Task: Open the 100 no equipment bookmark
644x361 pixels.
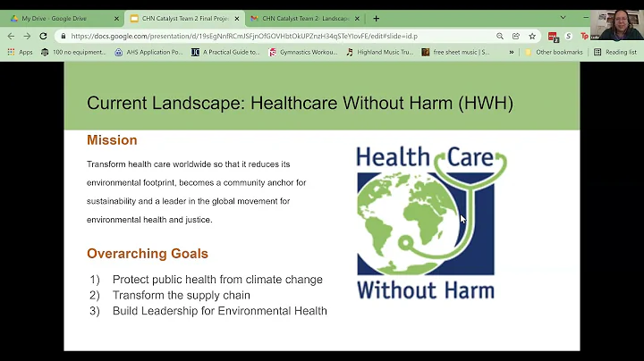Action: click(73, 52)
